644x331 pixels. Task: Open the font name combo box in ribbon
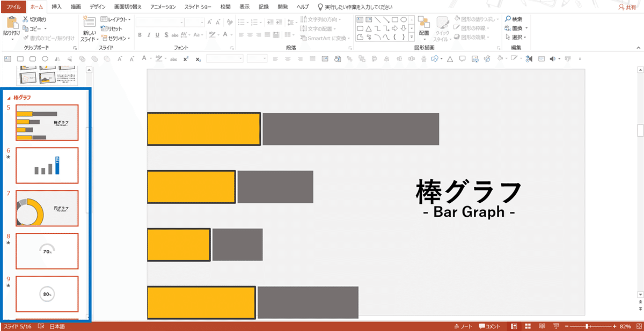click(159, 23)
